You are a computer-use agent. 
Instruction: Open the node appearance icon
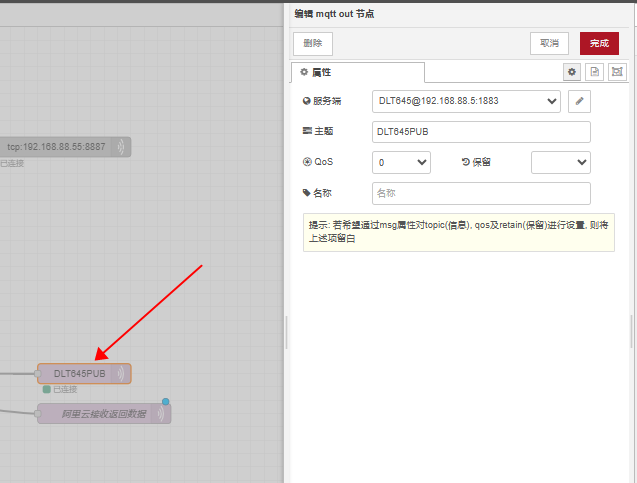pyautogui.click(x=617, y=72)
